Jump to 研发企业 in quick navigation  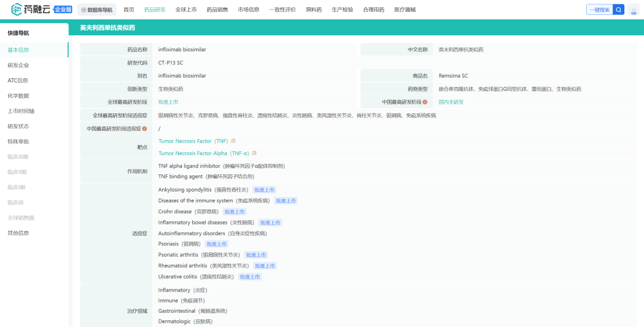[18, 65]
